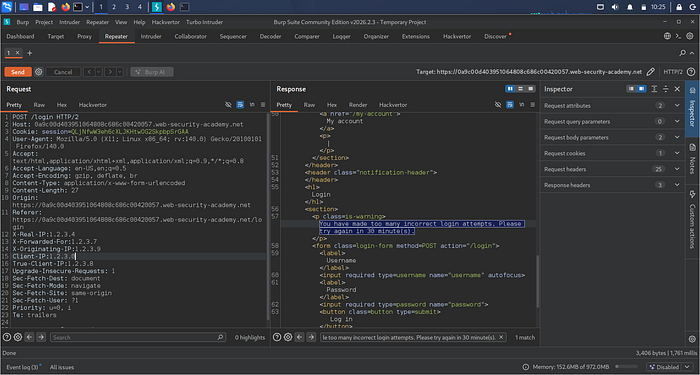Open history forward dropdown arrow
Screen dimensions: 700x375
point(120,72)
